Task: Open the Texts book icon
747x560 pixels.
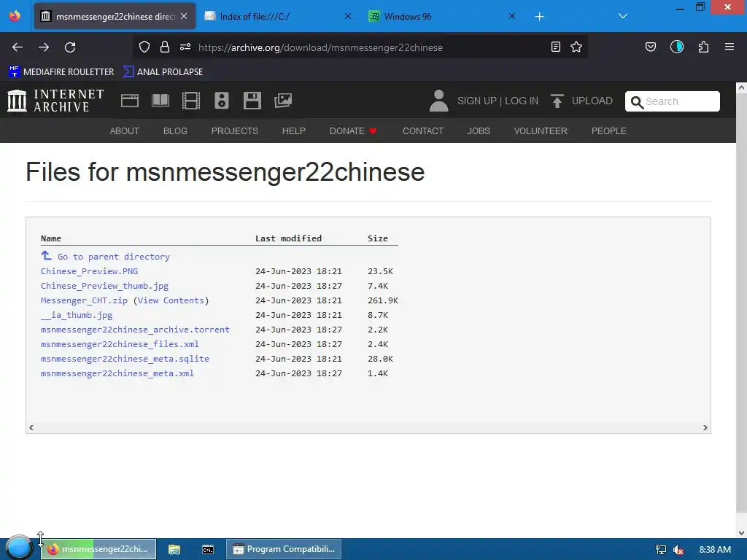Action: coord(160,101)
